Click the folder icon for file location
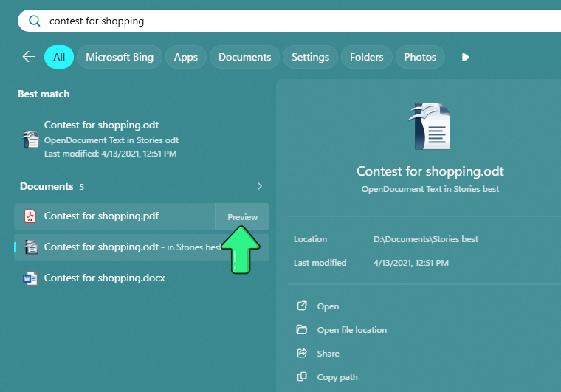Image resolution: width=561 pixels, height=392 pixels. (x=302, y=329)
